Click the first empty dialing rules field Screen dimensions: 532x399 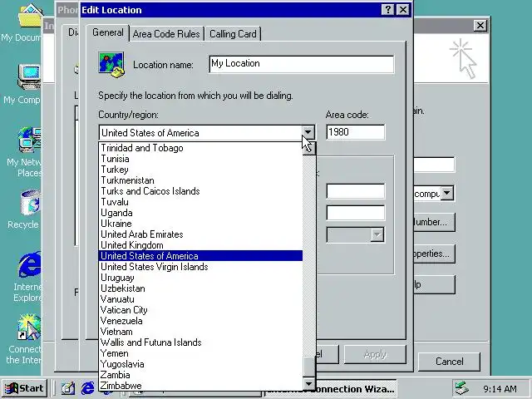coord(355,191)
